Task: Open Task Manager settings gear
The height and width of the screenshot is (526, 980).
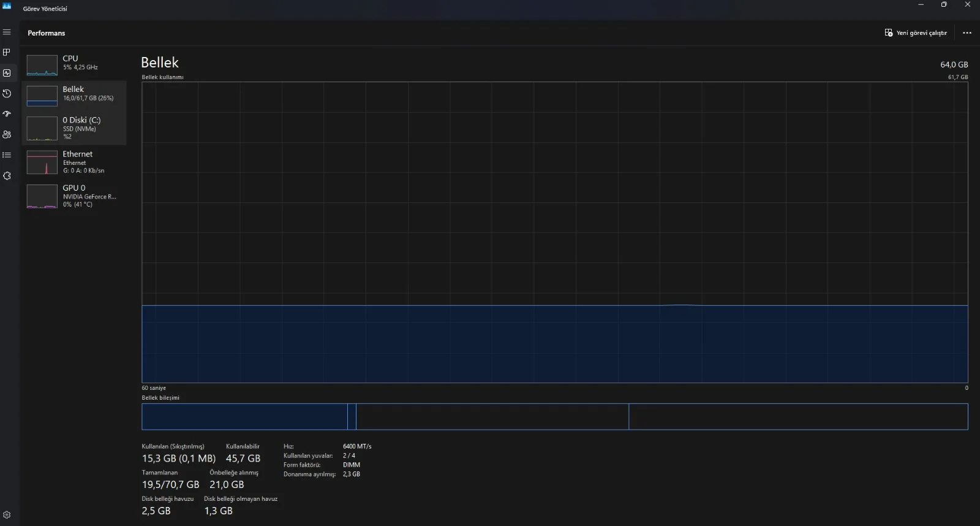Action: click(x=7, y=515)
